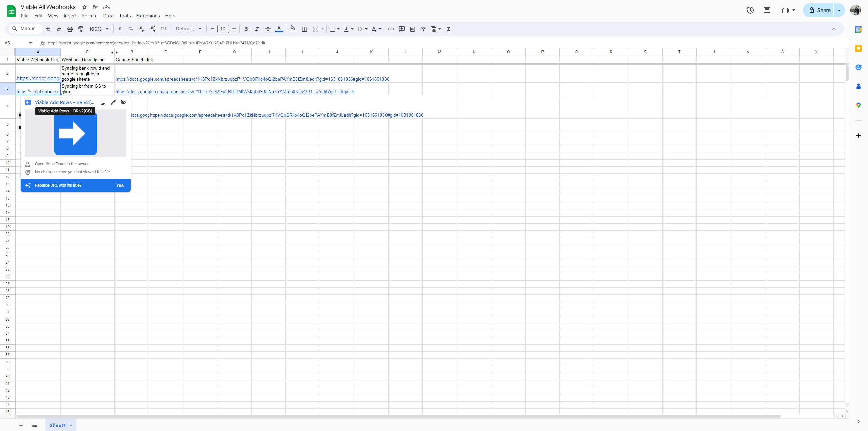Open the zoom level dropdown
The image size is (868, 431).
pyautogui.click(x=99, y=29)
